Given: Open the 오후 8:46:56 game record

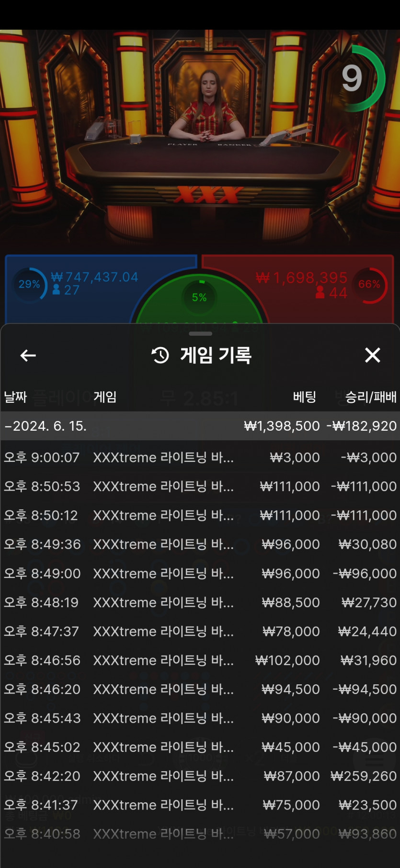Looking at the screenshot, I should [x=200, y=660].
